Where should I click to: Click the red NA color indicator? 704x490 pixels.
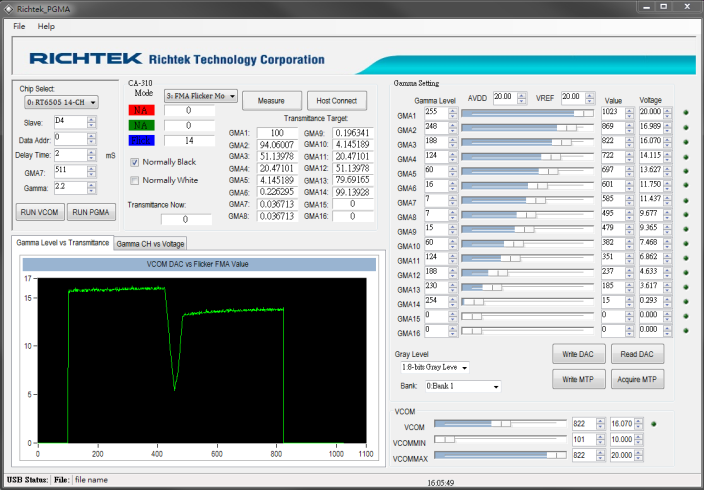[141, 110]
